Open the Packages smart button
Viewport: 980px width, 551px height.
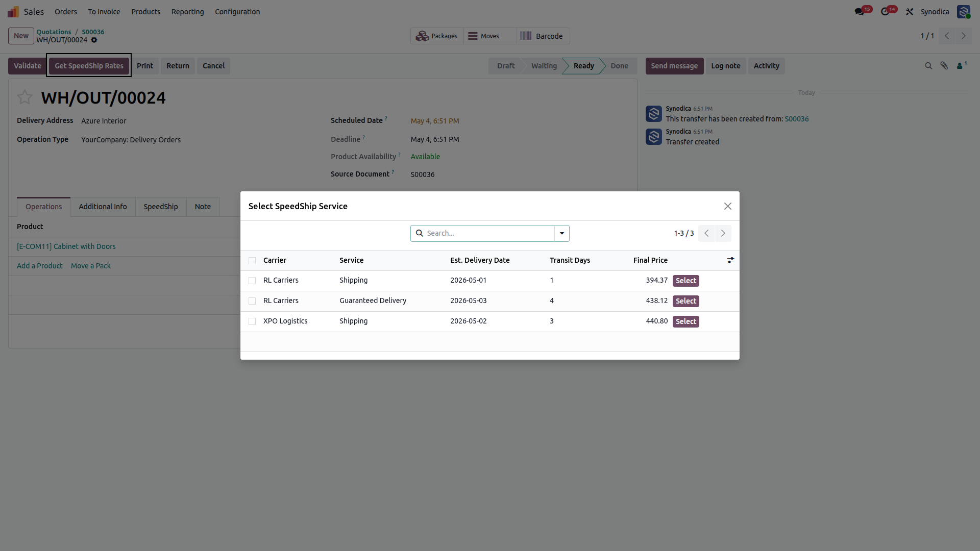coord(437,36)
